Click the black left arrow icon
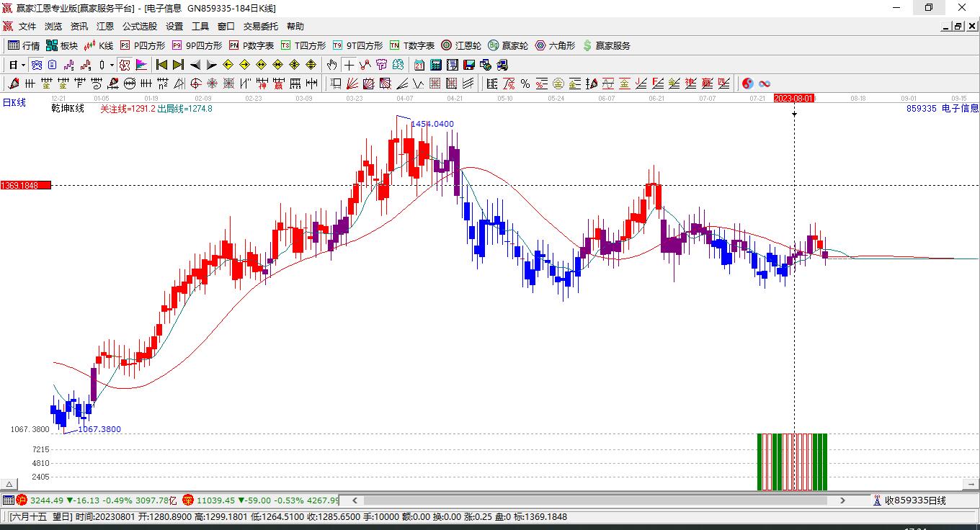This screenshot has height=530, width=980. point(195,65)
